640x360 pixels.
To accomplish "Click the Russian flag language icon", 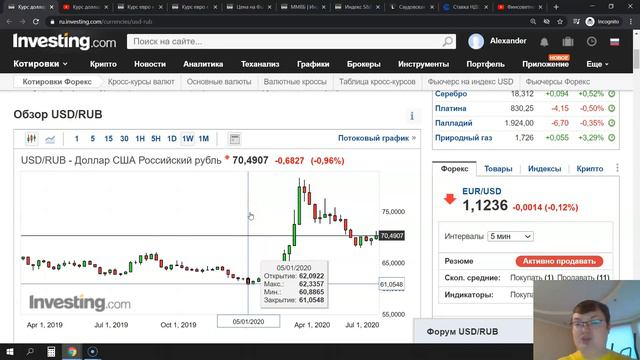I will tap(614, 42).
